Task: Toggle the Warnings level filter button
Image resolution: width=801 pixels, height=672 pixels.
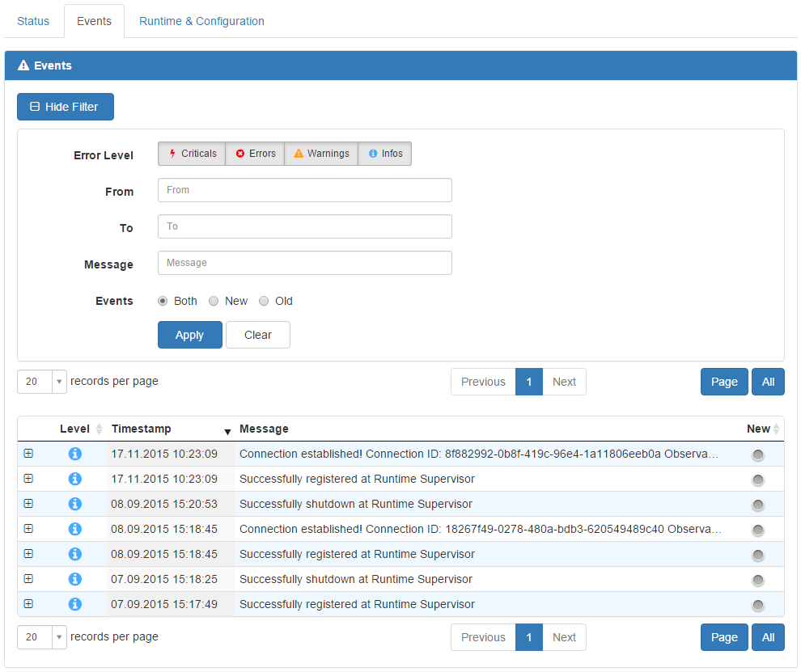Action: pyautogui.click(x=321, y=154)
